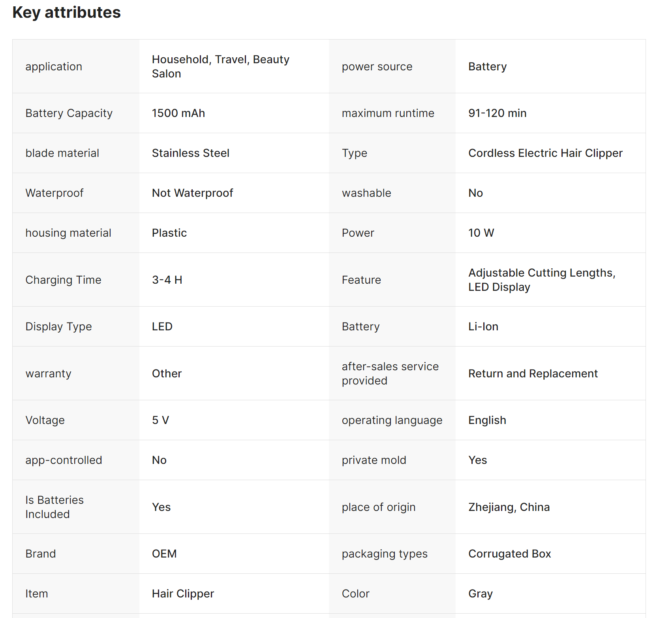Click the 'private mold' label
Viewport: 672px width, 618px height.
pos(374,460)
